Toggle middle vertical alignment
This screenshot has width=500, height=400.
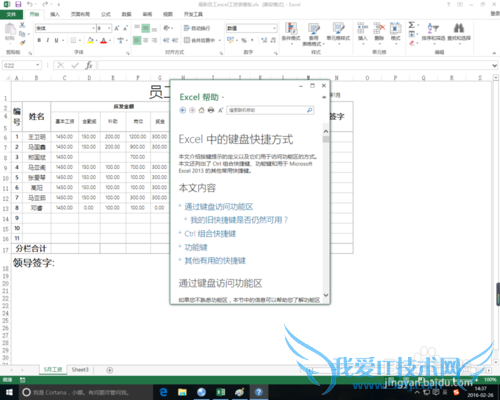tap(146, 28)
